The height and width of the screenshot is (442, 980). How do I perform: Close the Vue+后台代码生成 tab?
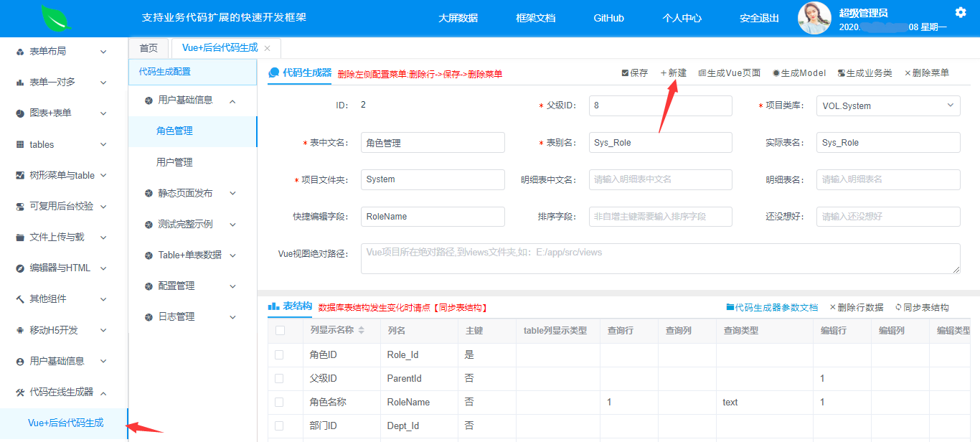268,48
